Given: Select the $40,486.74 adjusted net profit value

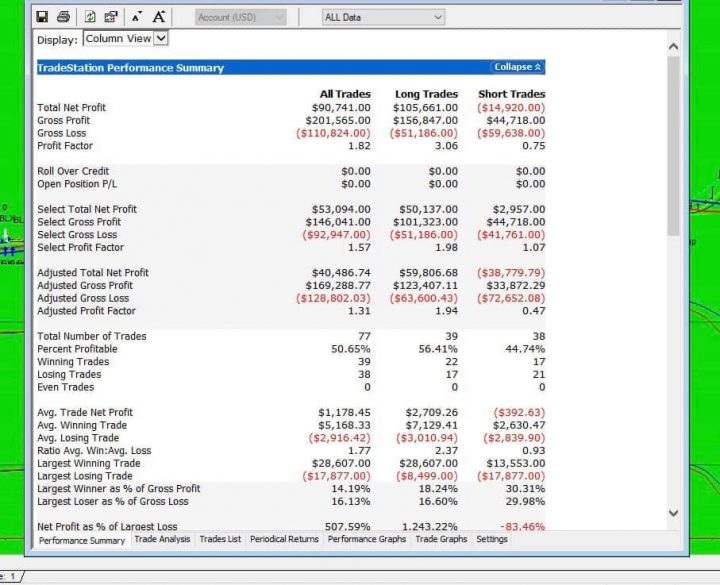Looking at the screenshot, I should (x=341, y=273).
